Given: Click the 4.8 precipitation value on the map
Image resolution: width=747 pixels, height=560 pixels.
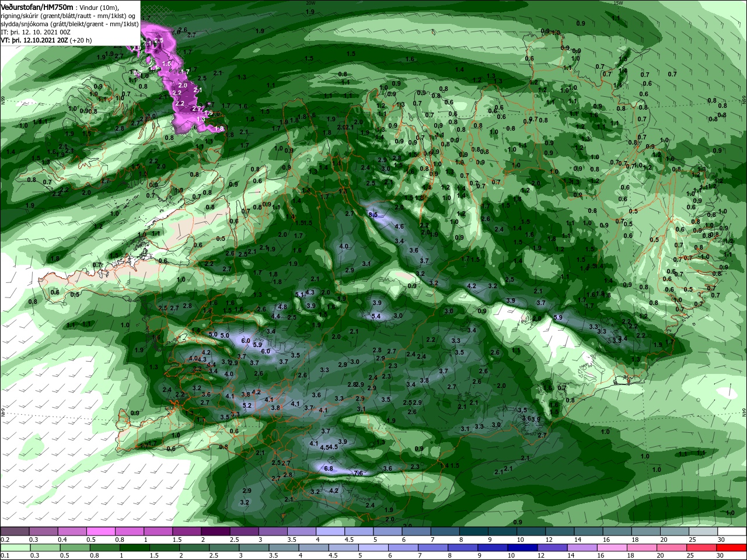Looking at the screenshot, I should pos(282,307).
